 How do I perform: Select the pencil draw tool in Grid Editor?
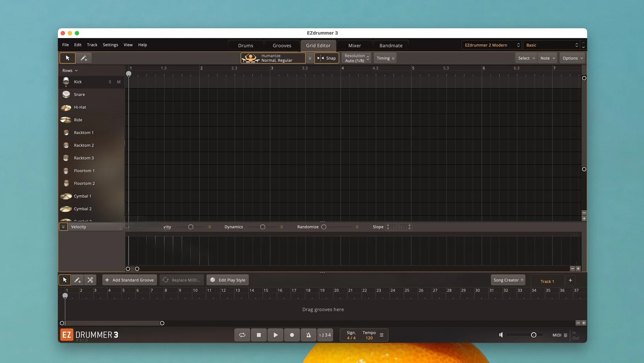84,58
